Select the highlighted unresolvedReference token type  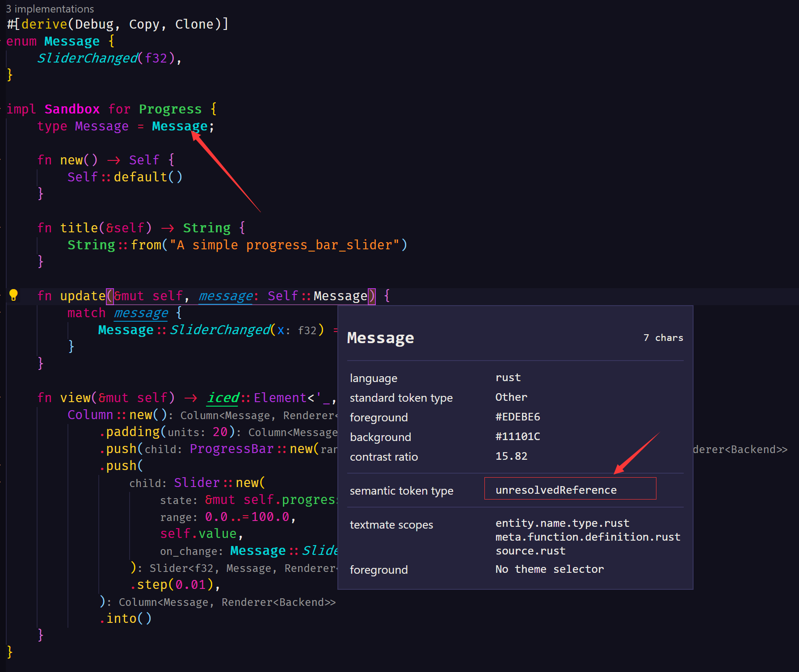[556, 489]
